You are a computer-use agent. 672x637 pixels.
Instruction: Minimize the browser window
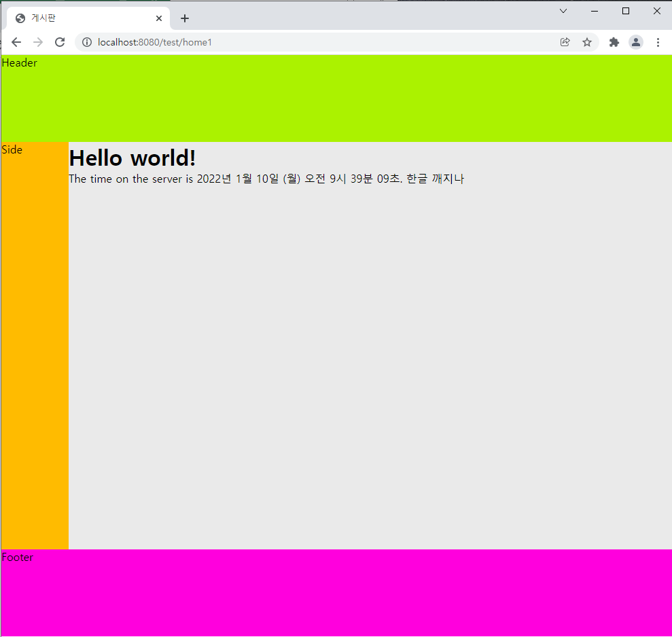[595, 11]
